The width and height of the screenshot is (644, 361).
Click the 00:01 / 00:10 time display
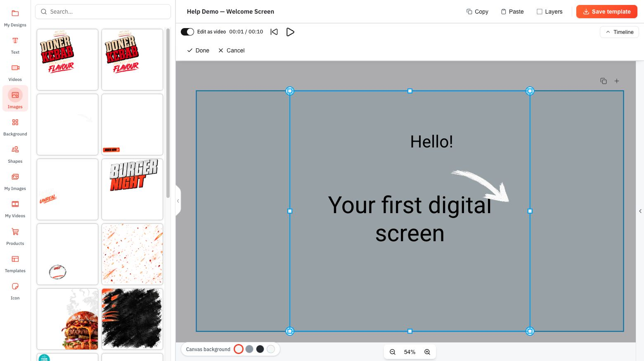(x=246, y=32)
